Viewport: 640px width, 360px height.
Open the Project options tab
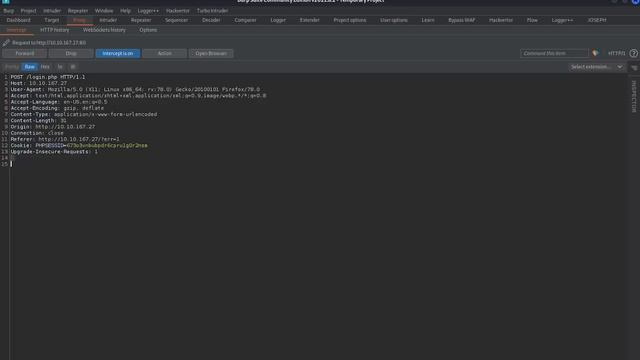(x=350, y=20)
